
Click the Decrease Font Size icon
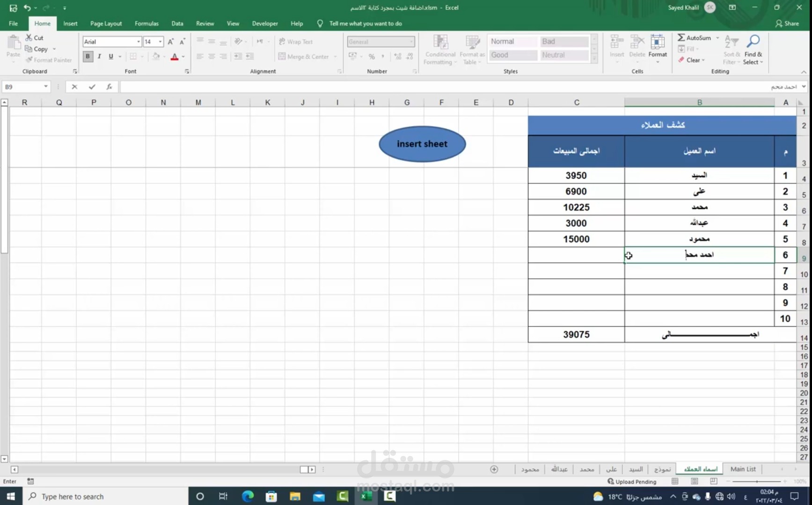(183, 42)
